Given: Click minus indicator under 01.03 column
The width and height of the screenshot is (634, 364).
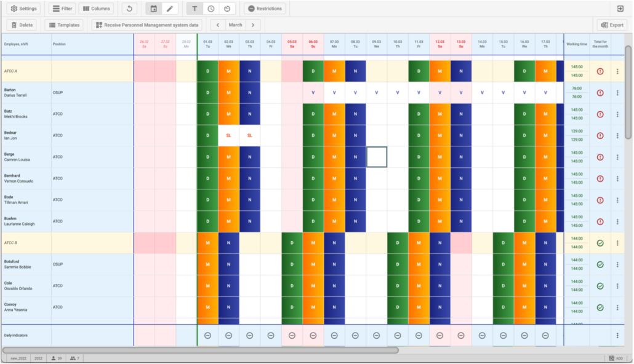Looking at the screenshot, I should coord(207,336).
